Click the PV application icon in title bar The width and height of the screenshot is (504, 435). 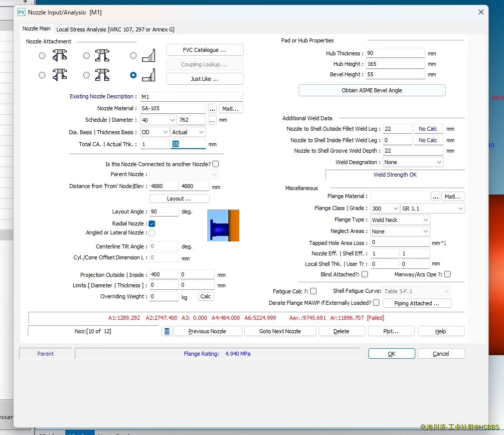click(21, 12)
